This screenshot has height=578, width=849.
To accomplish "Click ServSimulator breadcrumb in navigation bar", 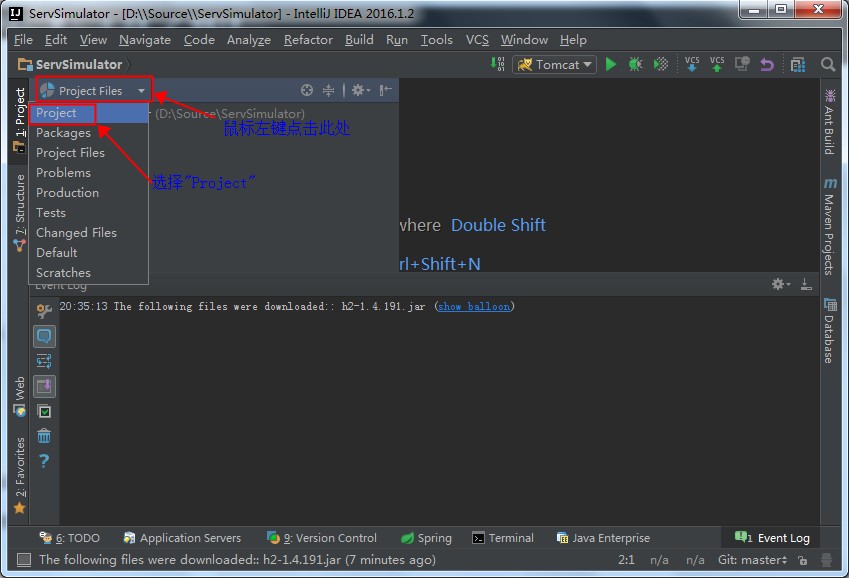I will click(x=70, y=64).
